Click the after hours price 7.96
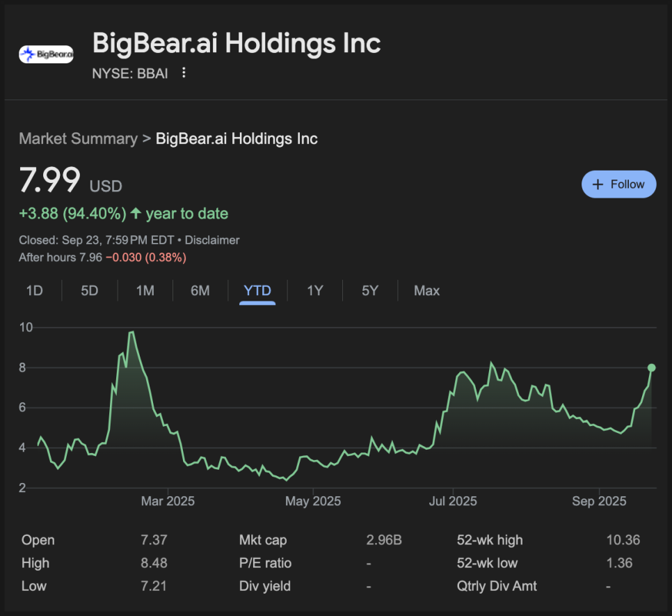672x616 pixels. coord(91,258)
